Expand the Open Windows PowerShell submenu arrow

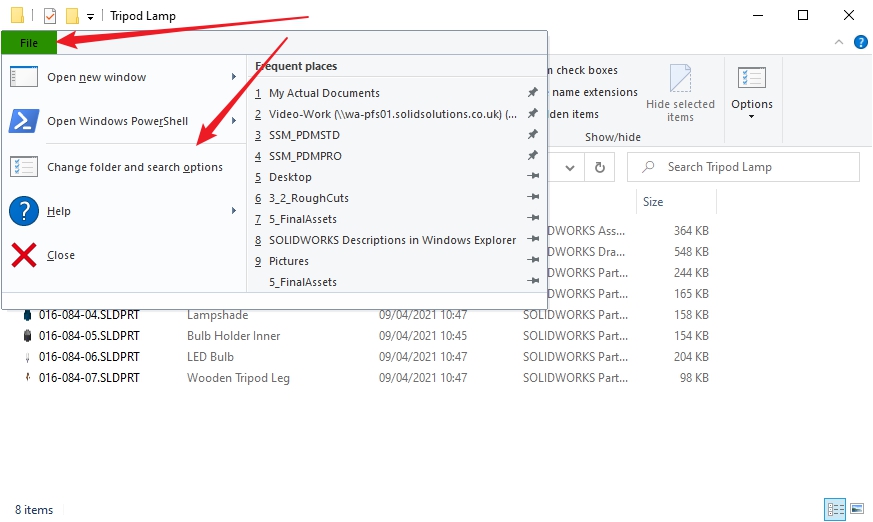pos(234,121)
